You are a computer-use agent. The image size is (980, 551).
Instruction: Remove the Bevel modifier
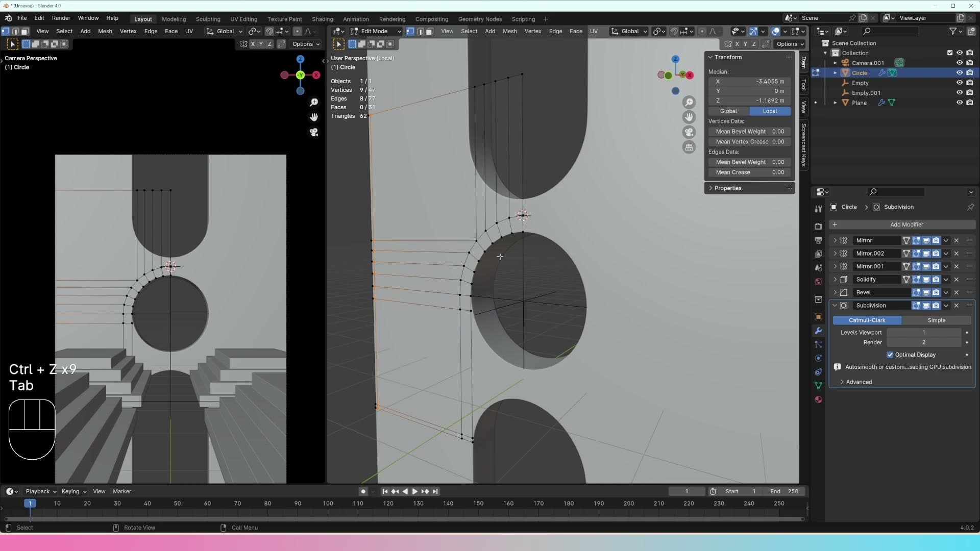pos(957,292)
